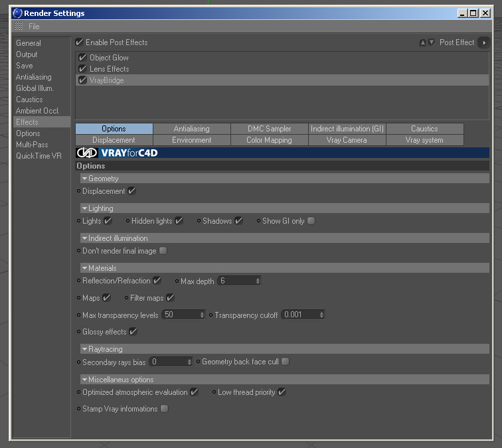Enable the Show GI only checkbox
This screenshot has height=448, width=502.
[311, 221]
